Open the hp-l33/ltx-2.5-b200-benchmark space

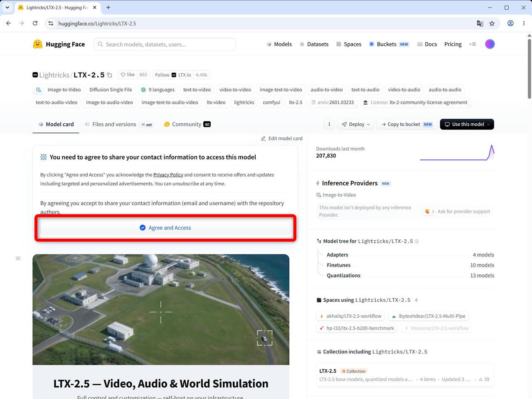(x=357, y=328)
